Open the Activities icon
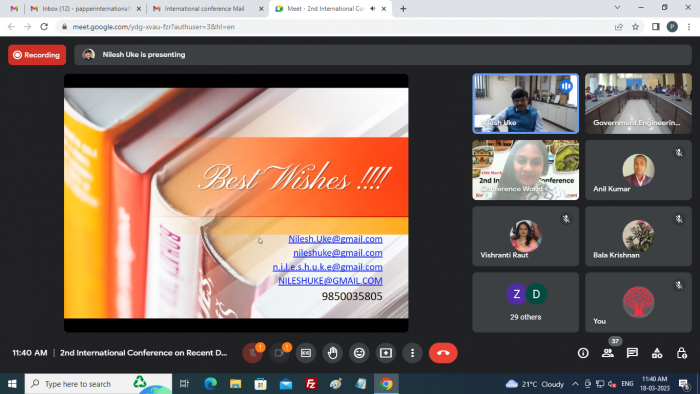 [x=657, y=353]
